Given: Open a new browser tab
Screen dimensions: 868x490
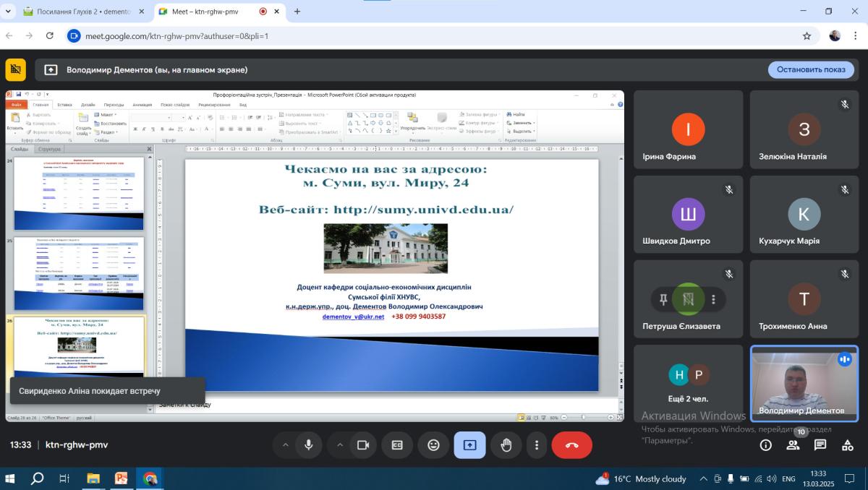Looking at the screenshot, I should click(x=297, y=12).
